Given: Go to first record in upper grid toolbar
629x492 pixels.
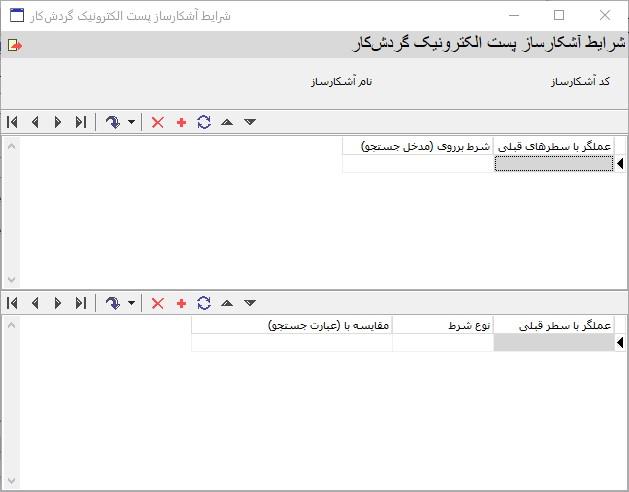Looking at the screenshot, I should click(x=12, y=122).
